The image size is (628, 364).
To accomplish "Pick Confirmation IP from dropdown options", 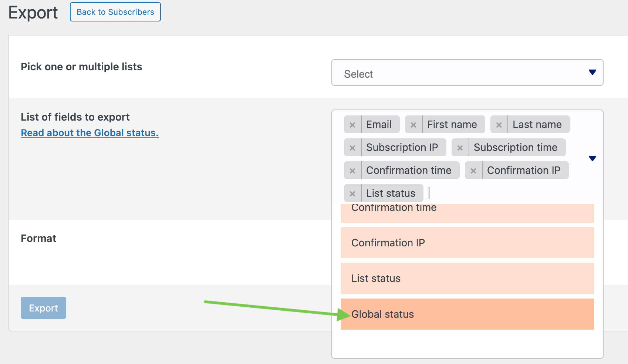I will 467,243.
